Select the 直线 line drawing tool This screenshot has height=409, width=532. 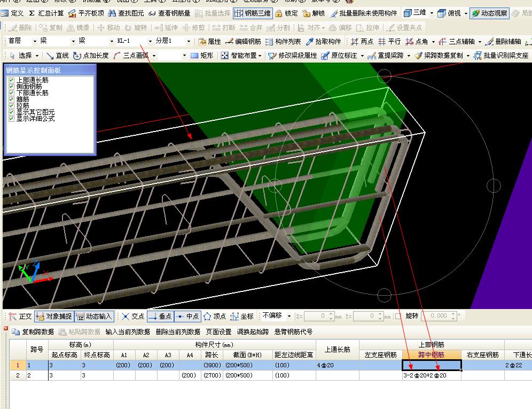(57, 55)
